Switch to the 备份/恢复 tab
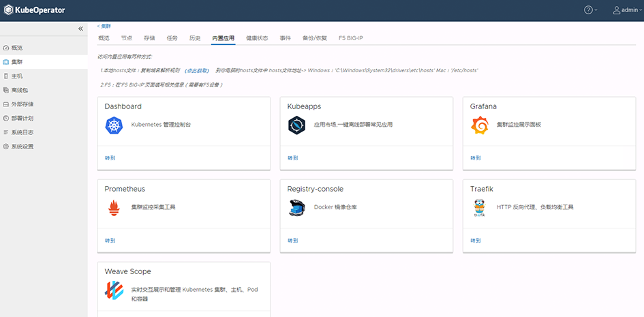Screen dimensions: 644x317 [315, 38]
